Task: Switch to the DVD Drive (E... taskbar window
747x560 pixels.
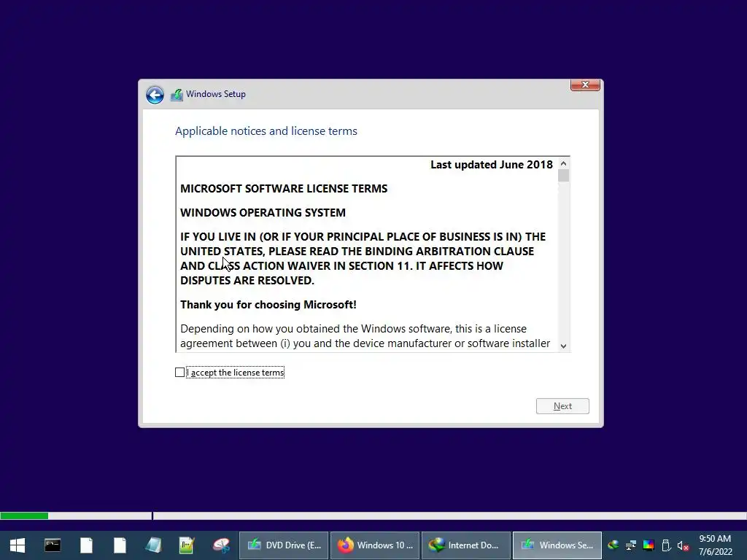Action: click(284, 545)
